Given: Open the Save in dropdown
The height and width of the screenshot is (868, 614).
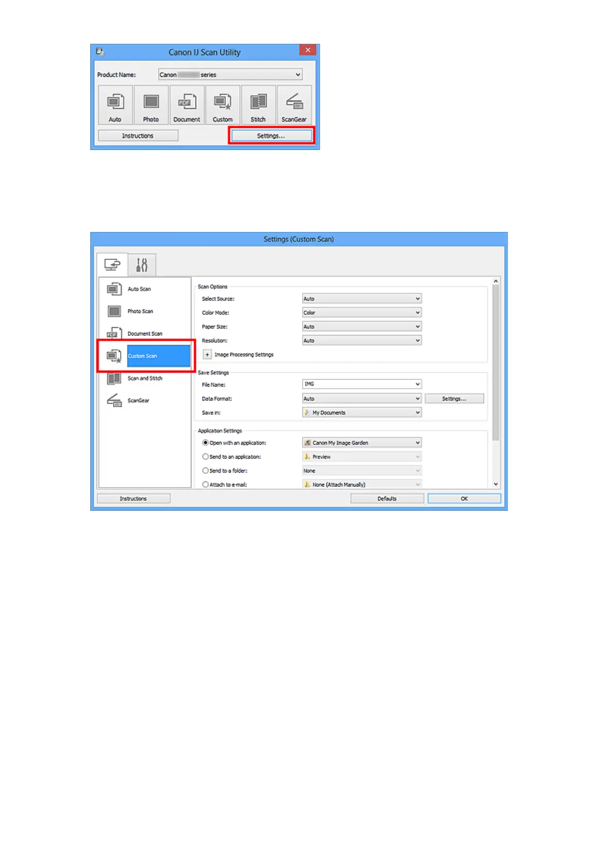Looking at the screenshot, I should pyautogui.click(x=361, y=412).
